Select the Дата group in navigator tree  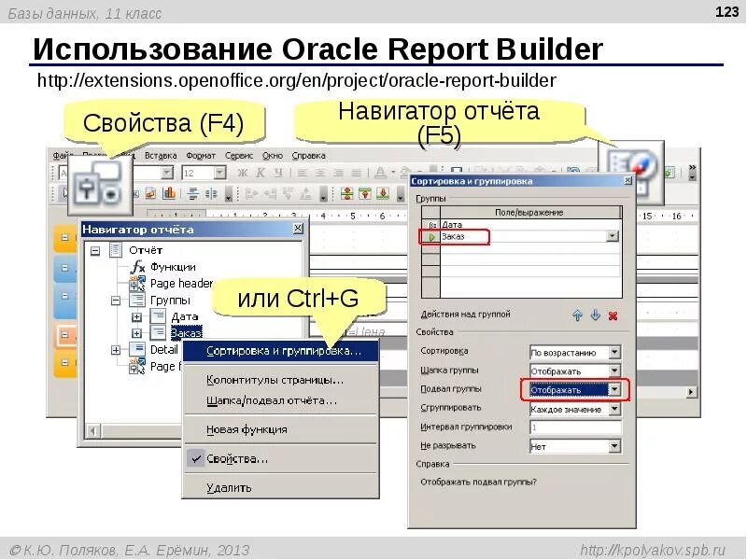tap(184, 316)
